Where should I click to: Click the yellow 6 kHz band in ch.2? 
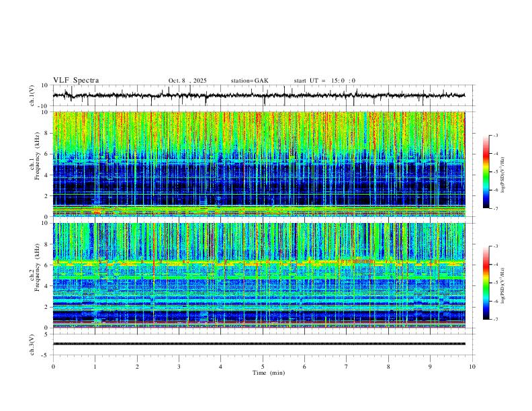point(259,263)
